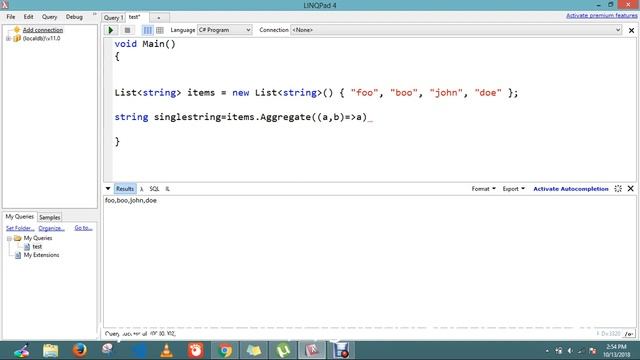640x360 pixels.
Task: Click the Stop execution button
Action: (127, 30)
